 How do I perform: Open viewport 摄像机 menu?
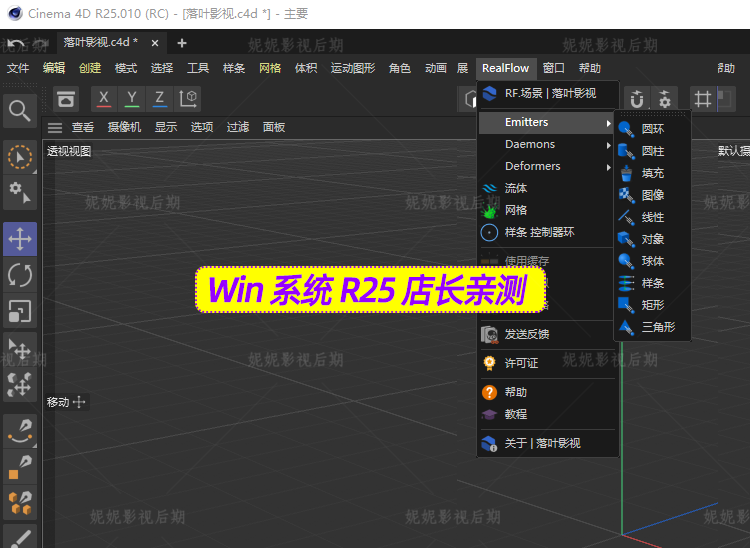pyautogui.click(x=124, y=127)
